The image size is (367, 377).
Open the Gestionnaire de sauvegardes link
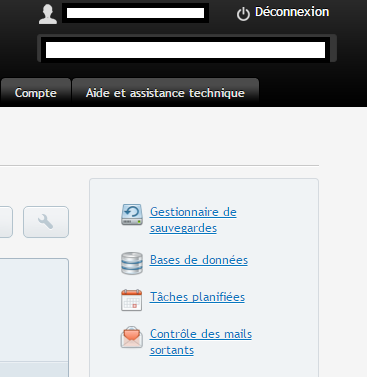(x=193, y=220)
